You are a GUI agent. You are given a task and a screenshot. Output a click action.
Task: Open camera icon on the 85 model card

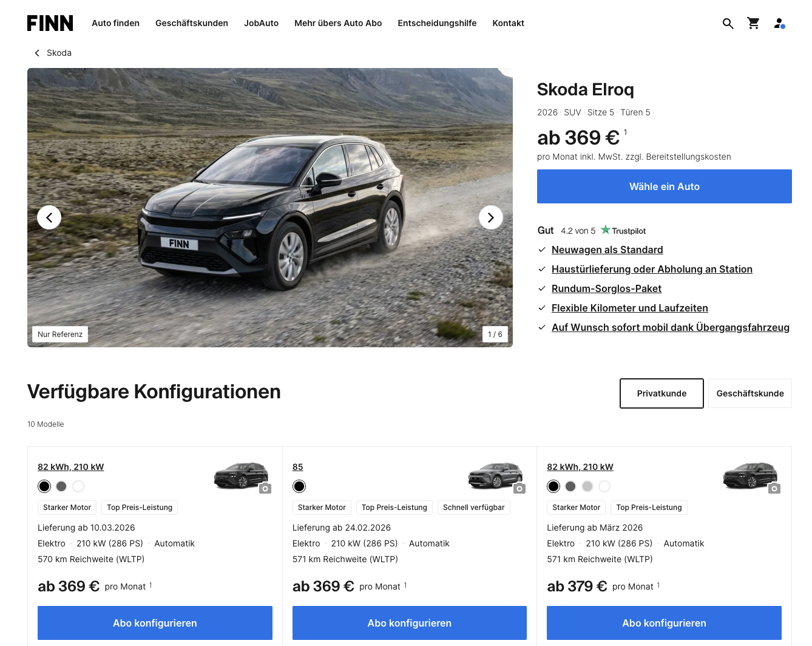tap(519, 489)
